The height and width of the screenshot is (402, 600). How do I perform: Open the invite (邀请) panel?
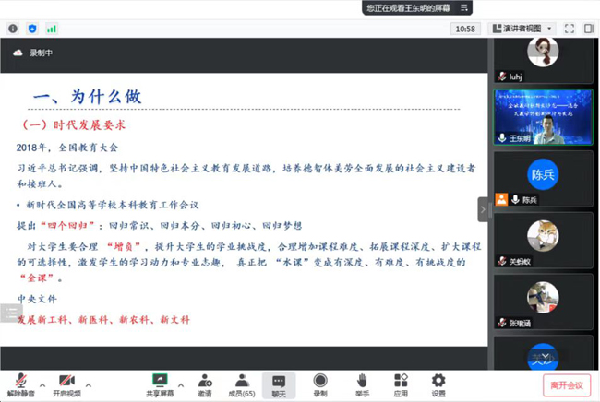coord(204,384)
